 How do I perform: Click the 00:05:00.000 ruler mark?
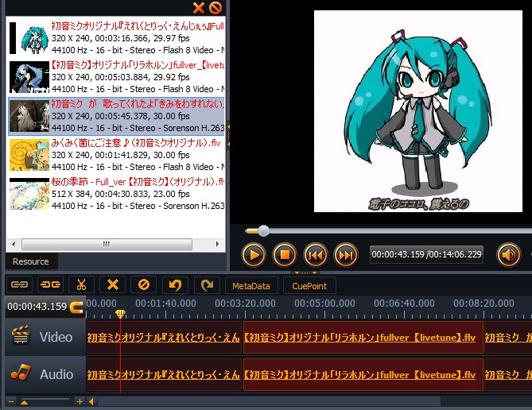[324, 304]
